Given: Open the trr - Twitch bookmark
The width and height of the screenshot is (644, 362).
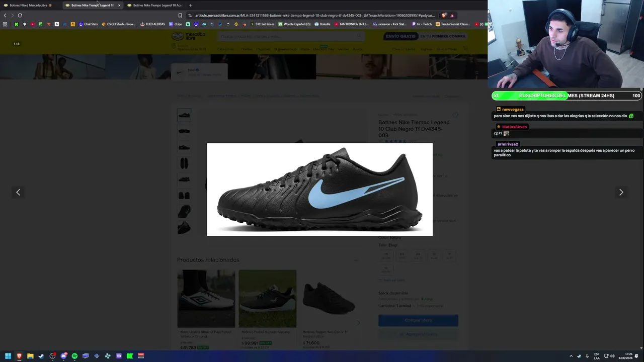Looking at the screenshot, I should pyautogui.click(x=422, y=24).
